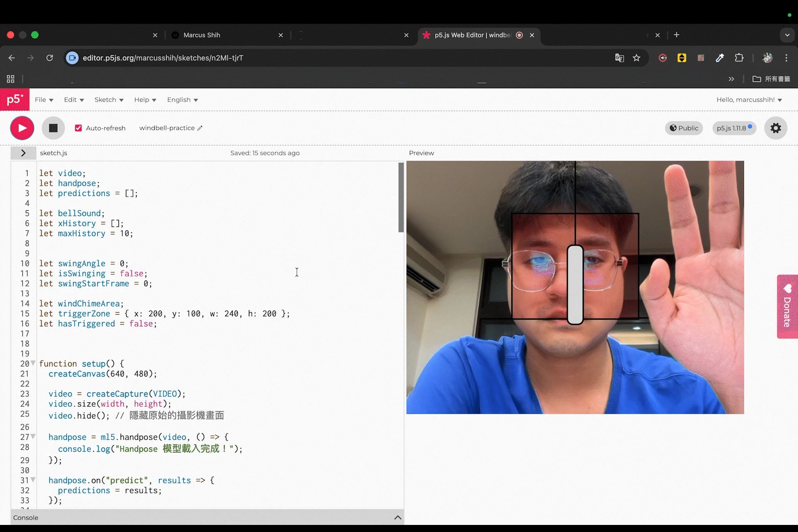Click the Donate side button

(787, 306)
